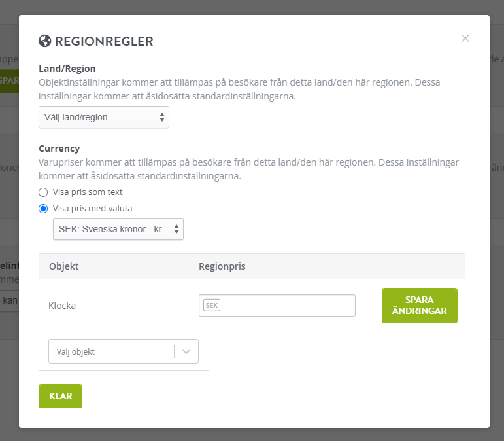Screen dimensions: 504x441
Task: Click the Klocka object row label
Action: (62, 306)
